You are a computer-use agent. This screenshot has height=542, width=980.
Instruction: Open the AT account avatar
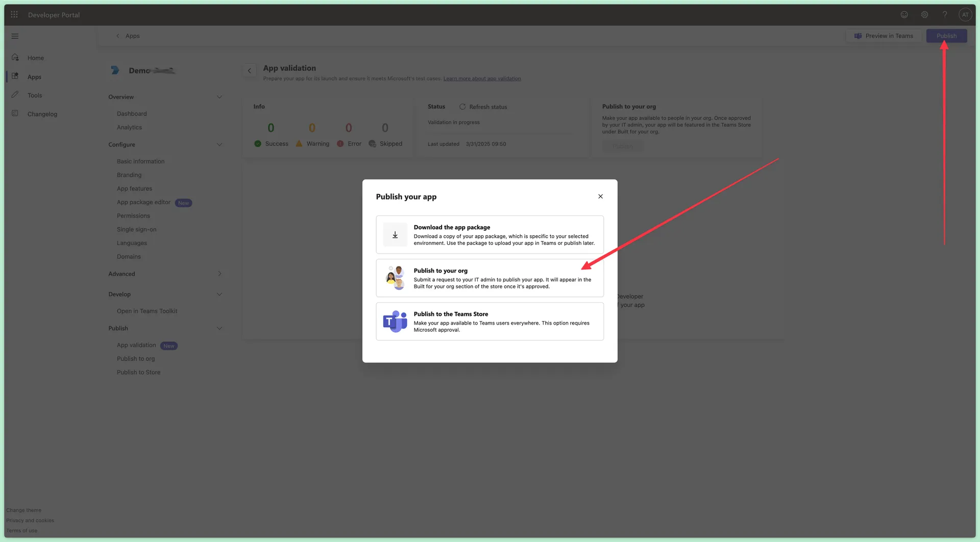pos(965,15)
